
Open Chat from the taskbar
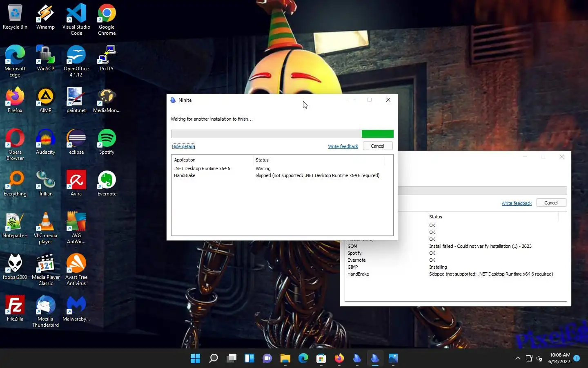(x=267, y=359)
